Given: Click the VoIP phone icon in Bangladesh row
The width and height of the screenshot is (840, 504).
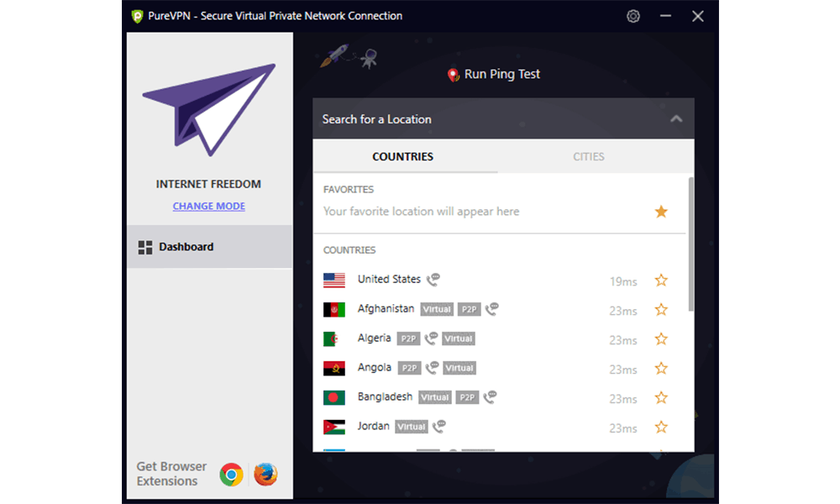Looking at the screenshot, I should coord(490,397).
